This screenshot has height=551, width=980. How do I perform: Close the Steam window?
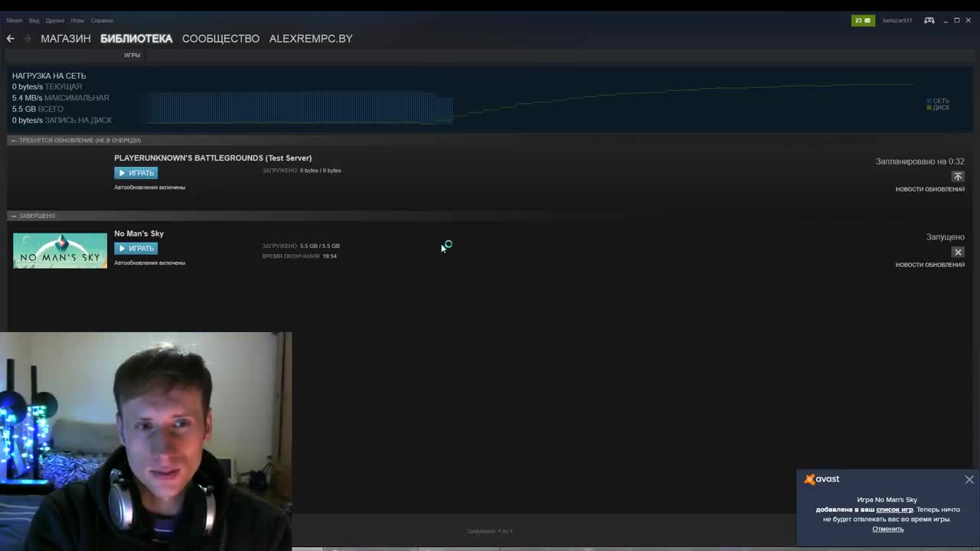(x=969, y=21)
